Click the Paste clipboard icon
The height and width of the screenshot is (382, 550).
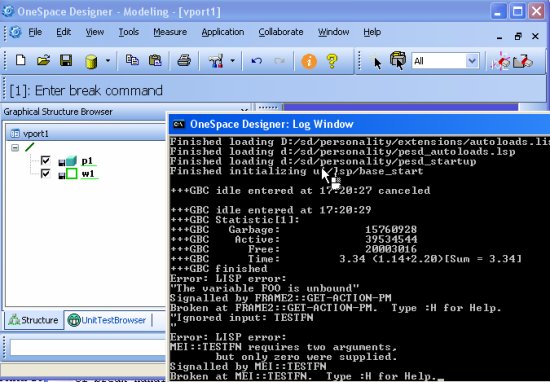155,60
